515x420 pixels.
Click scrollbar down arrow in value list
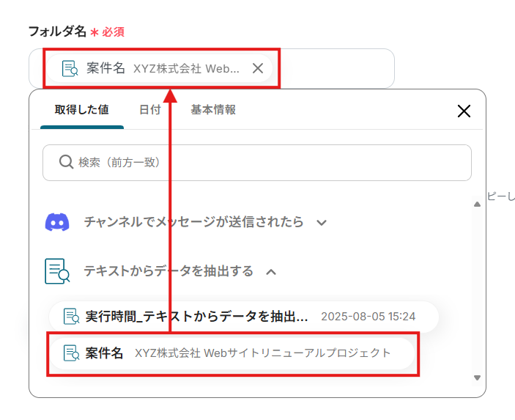pyautogui.click(x=477, y=378)
